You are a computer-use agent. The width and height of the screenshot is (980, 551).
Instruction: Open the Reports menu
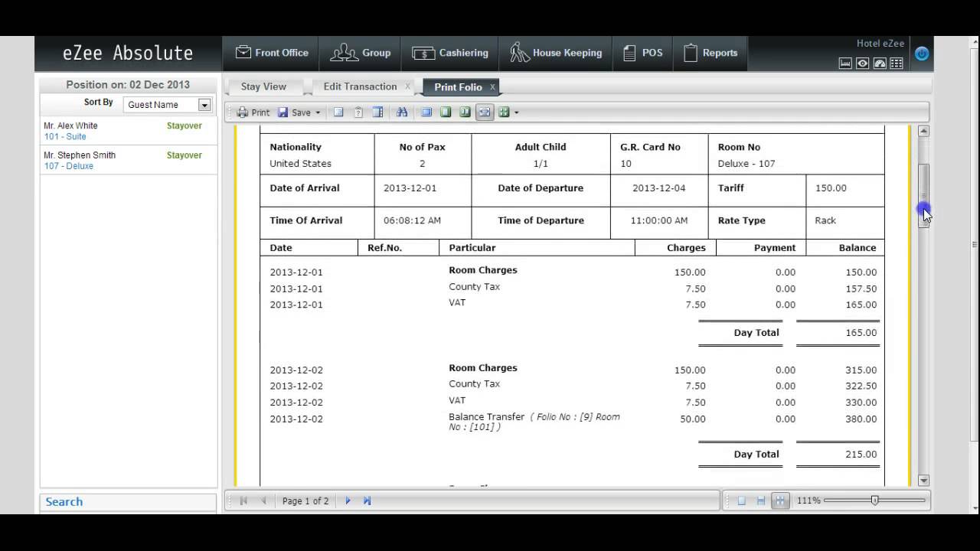[x=710, y=53]
